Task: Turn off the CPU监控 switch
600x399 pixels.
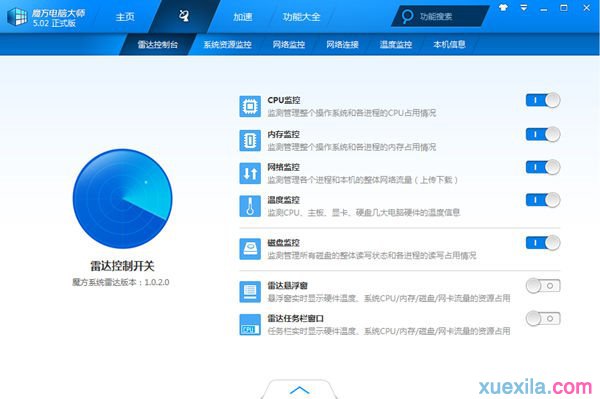Action: click(x=543, y=100)
